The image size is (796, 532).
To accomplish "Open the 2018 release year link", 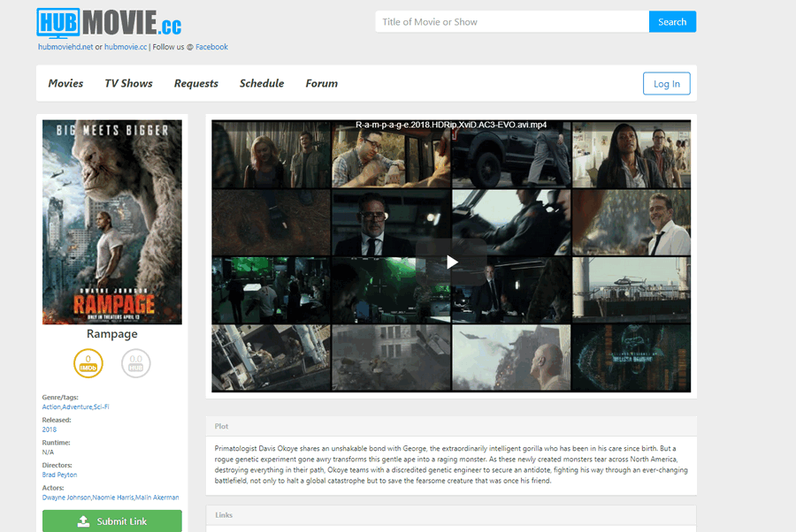I will coord(50,429).
